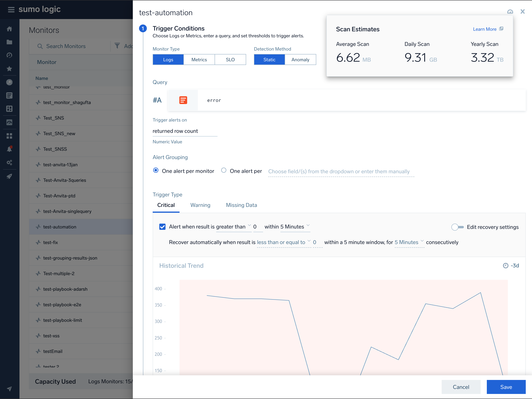The width and height of the screenshot is (532, 399).
Task: Expand the within 5 Minutes dropdown
Action: tap(295, 227)
